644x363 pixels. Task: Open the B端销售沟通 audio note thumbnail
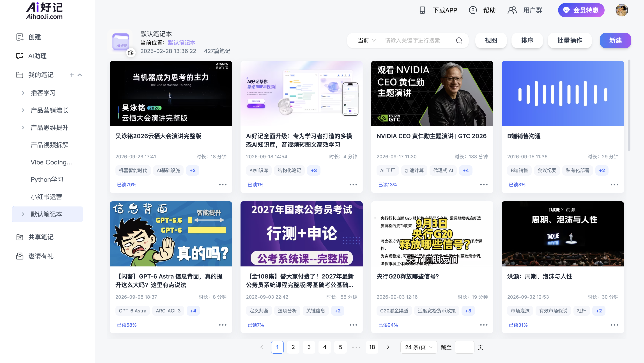point(563,93)
